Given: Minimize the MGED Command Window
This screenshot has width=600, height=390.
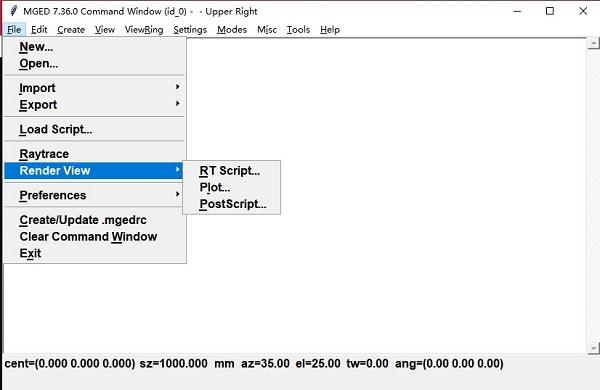Looking at the screenshot, I should point(517,11).
